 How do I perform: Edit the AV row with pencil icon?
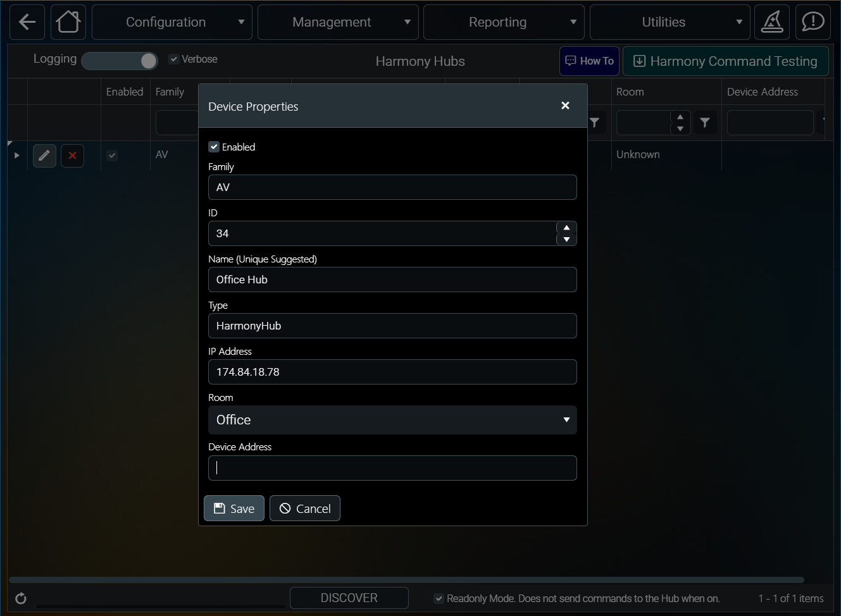44,156
